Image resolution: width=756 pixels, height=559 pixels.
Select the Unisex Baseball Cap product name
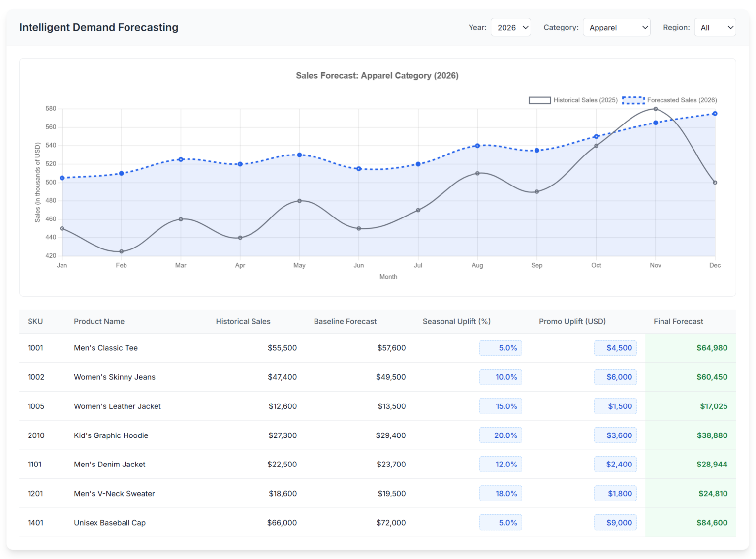[110, 523]
